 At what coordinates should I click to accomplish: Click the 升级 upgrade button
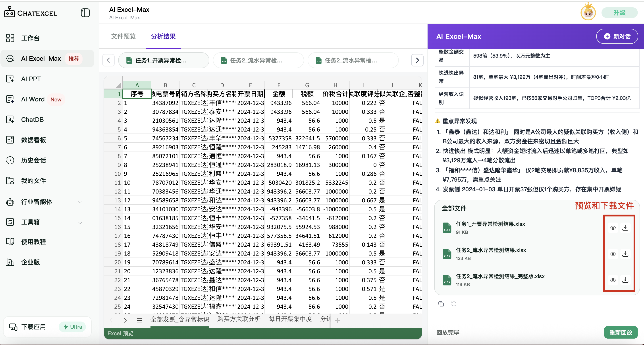(x=619, y=13)
